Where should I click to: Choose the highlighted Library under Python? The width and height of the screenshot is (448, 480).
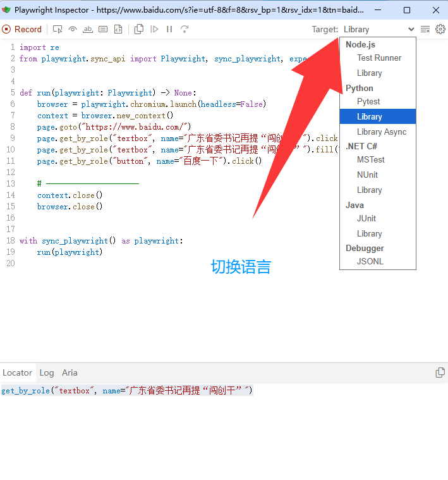pos(378,116)
